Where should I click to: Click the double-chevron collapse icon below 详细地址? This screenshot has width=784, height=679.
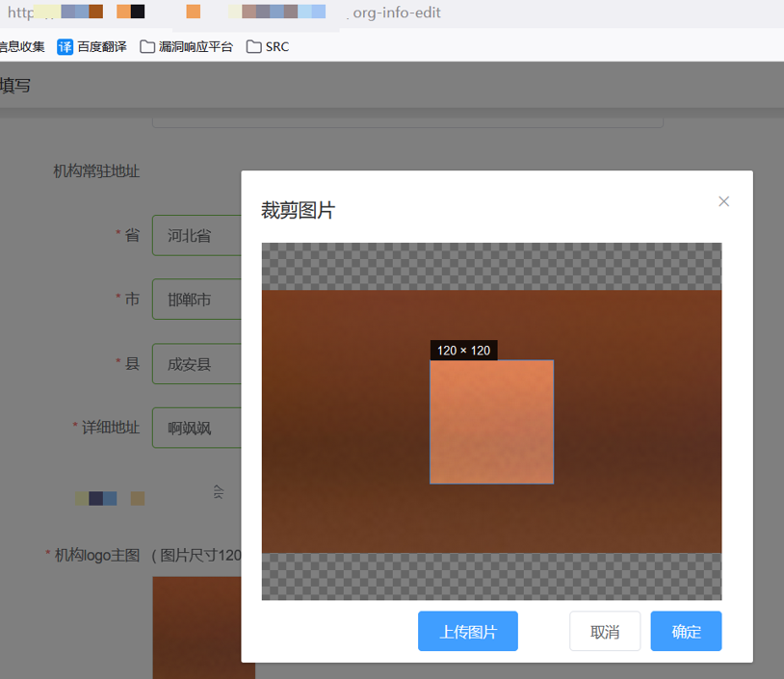pyautogui.click(x=218, y=492)
